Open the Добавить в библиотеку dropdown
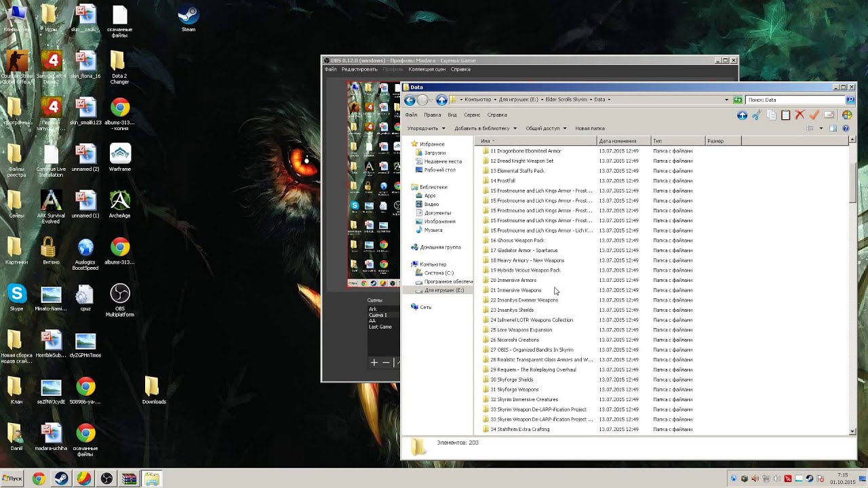This screenshot has width=868, height=488. pos(486,128)
